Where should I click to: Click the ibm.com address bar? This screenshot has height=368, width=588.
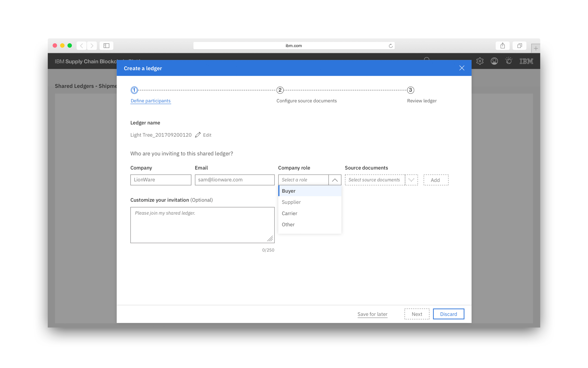pos(294,46)
